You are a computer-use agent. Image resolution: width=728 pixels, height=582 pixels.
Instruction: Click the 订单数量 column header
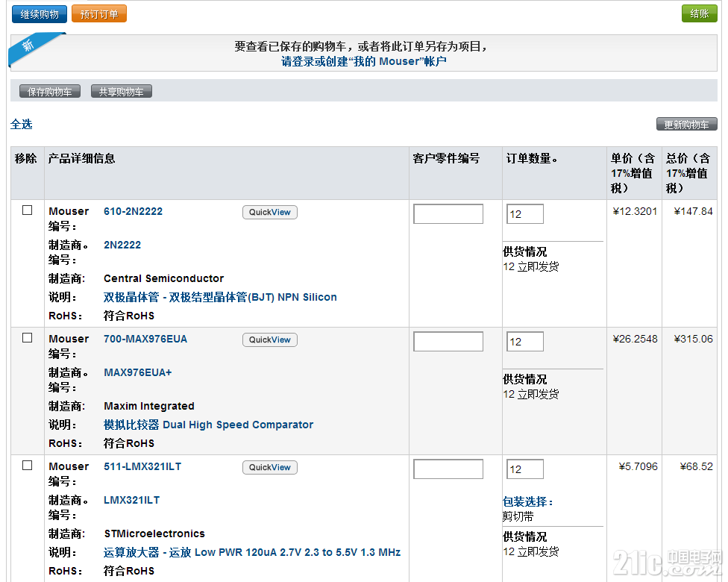[x=531, y=158]
